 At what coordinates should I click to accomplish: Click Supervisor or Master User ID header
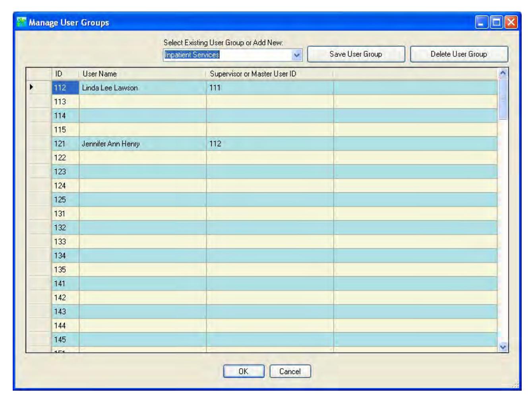[x=270, y=74]
